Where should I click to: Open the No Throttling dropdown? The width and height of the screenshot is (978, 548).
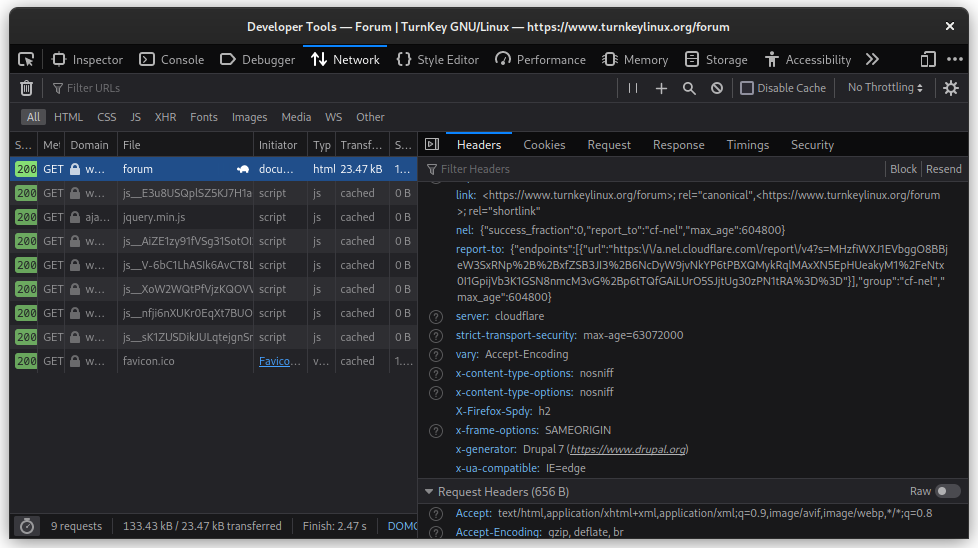click(885, 88)
